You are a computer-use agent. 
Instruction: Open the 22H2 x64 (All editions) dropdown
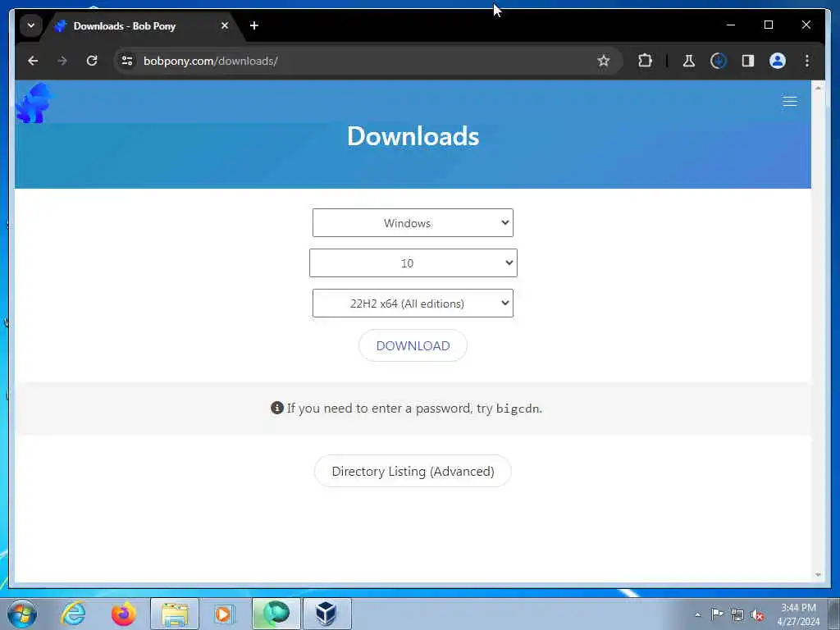[x=413, y=304]
